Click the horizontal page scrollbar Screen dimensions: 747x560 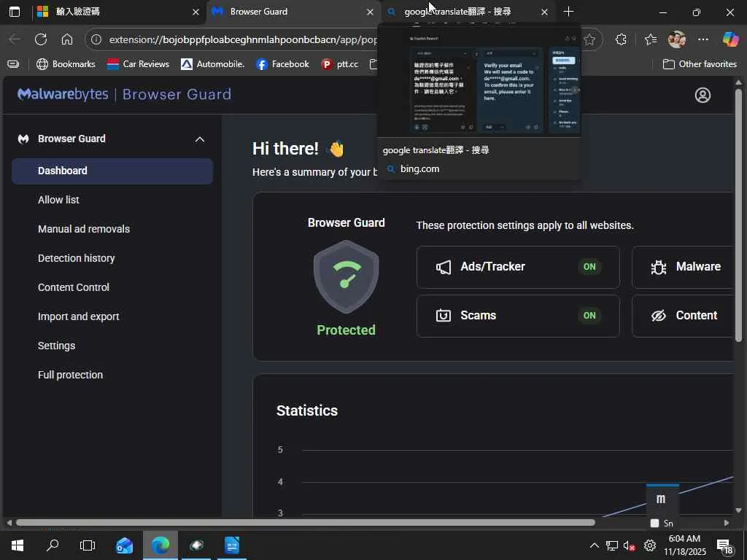306,522
